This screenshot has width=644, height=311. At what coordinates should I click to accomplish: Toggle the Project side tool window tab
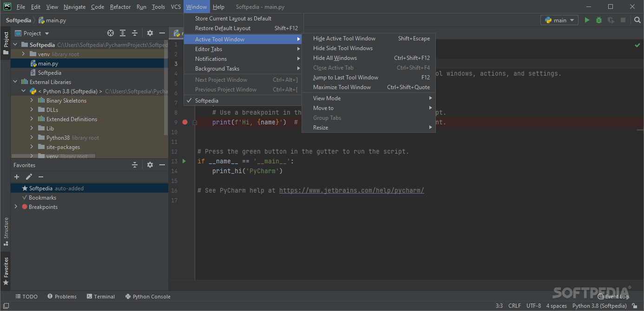6,43
